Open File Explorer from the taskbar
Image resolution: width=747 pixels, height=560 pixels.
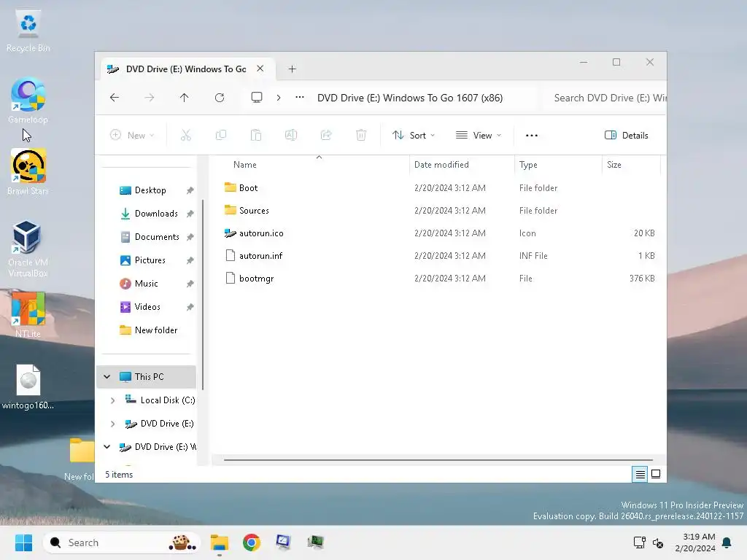point(220,542)
